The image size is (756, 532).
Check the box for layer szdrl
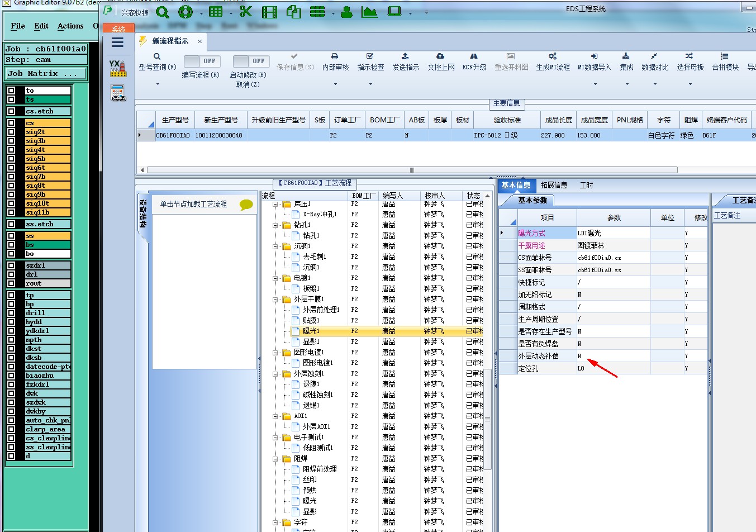(11, 265)
